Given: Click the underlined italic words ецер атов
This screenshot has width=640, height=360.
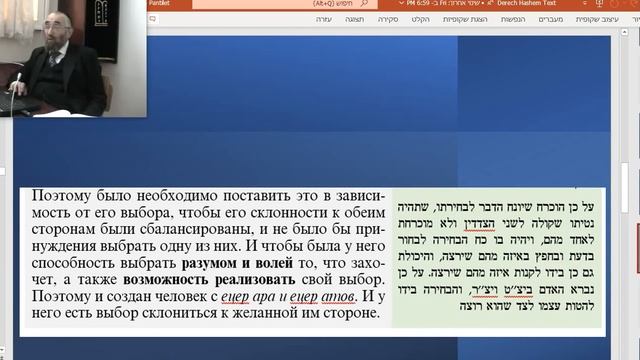Looking at the screenshot, I should 322,296.
